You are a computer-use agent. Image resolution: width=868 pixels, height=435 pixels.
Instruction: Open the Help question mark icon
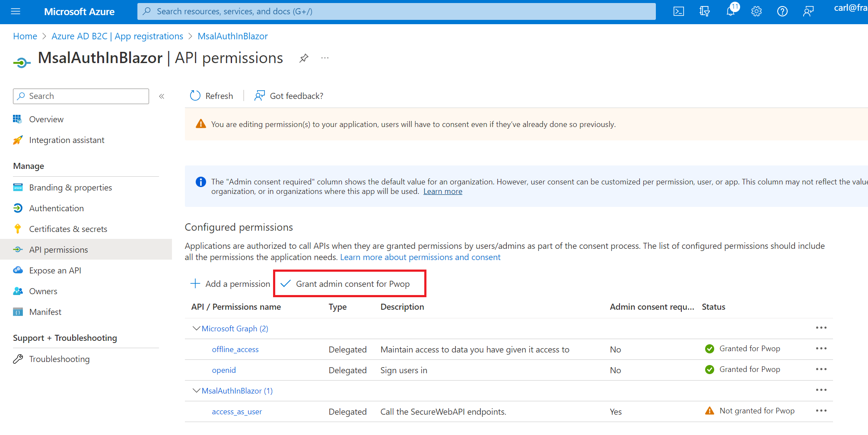click(x=782, y=12)
